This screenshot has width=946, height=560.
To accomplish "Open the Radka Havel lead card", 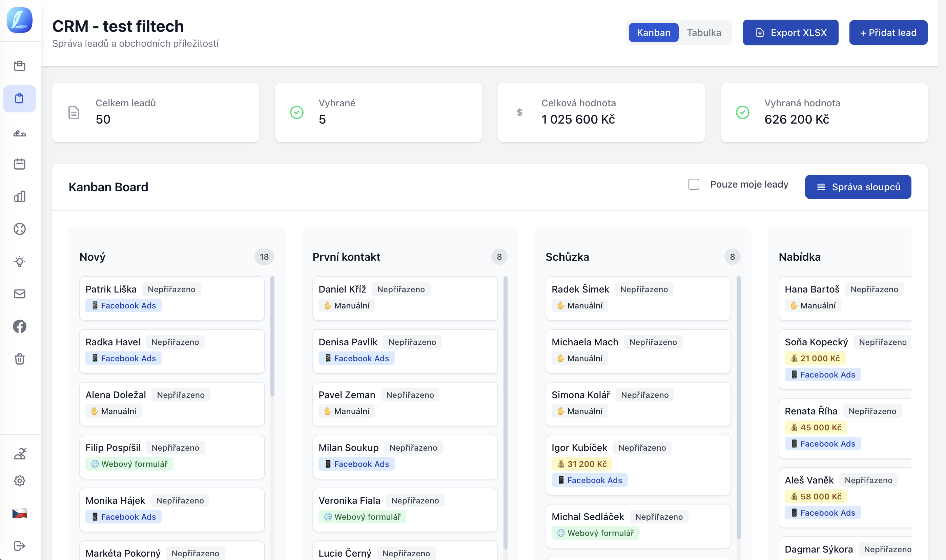I will click(x=172, y=351).
